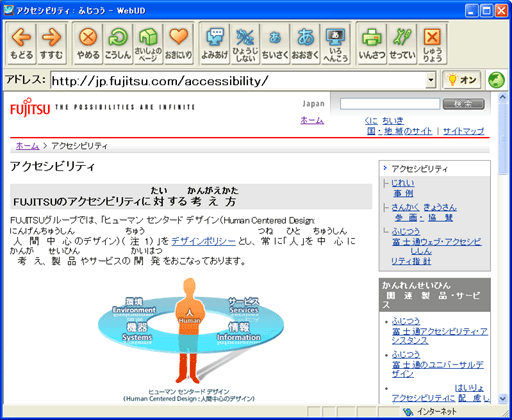Viewport: 512px width, 420px height.
Task: Open the さいしょのページ home button
Action: (148, 44)
